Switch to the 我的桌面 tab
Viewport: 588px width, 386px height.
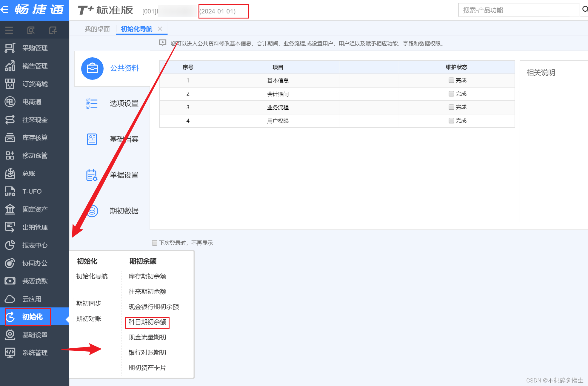(97, 29)
